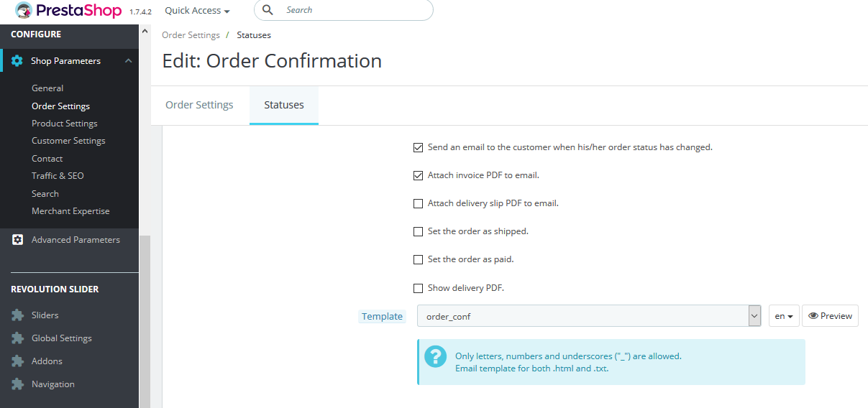Switch to the Order Settings tab

199,105
